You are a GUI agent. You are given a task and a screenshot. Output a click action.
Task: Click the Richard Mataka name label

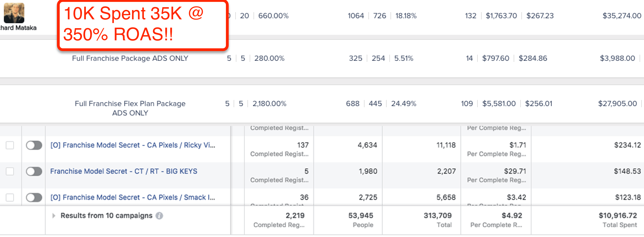18,28
